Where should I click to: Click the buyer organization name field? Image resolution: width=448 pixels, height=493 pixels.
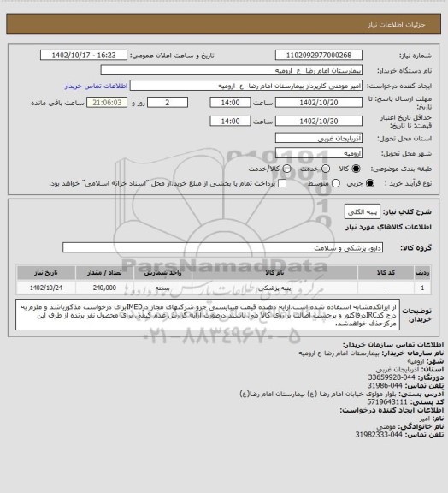click(231, 70)
